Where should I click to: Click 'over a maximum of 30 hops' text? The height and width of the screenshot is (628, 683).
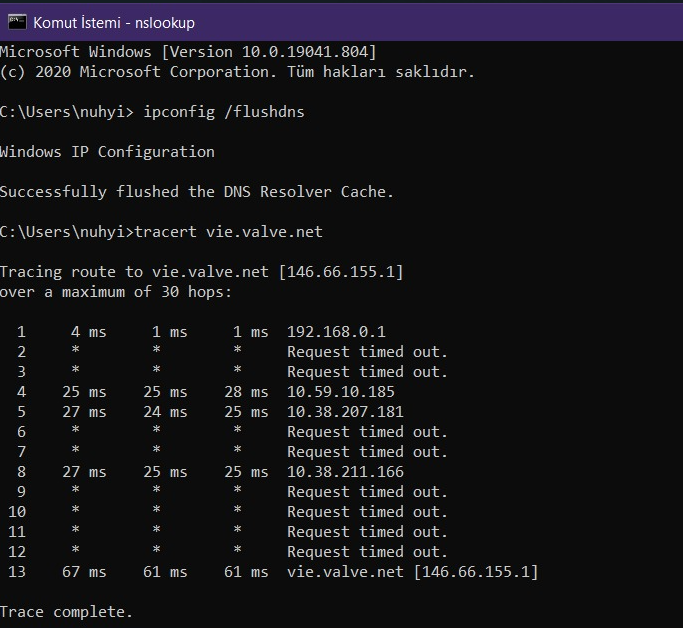(115, 292)
